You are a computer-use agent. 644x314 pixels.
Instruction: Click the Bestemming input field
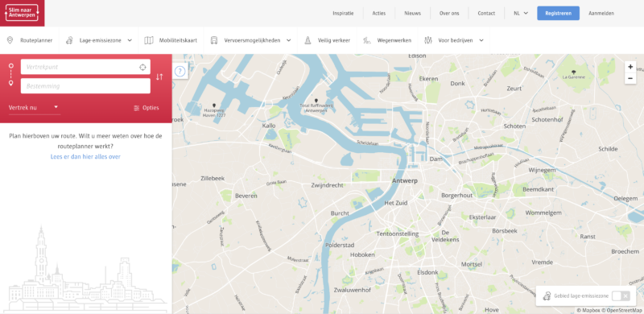coord(85,86)
